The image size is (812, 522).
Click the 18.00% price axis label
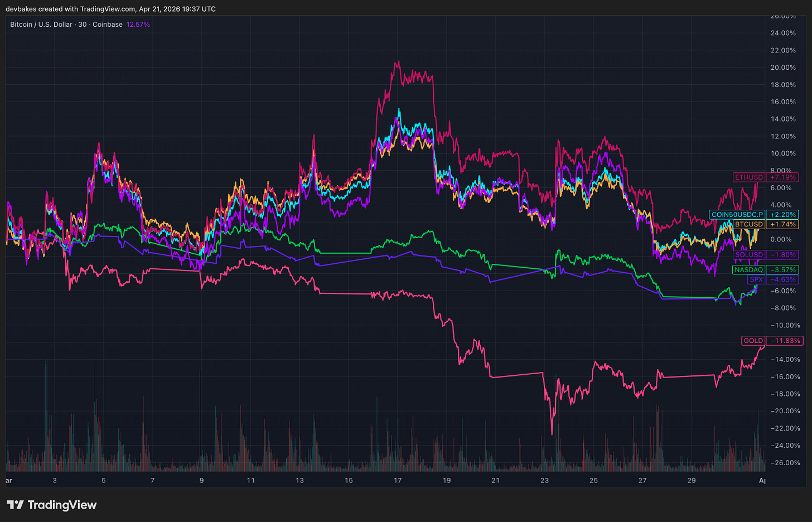[782, 85]
